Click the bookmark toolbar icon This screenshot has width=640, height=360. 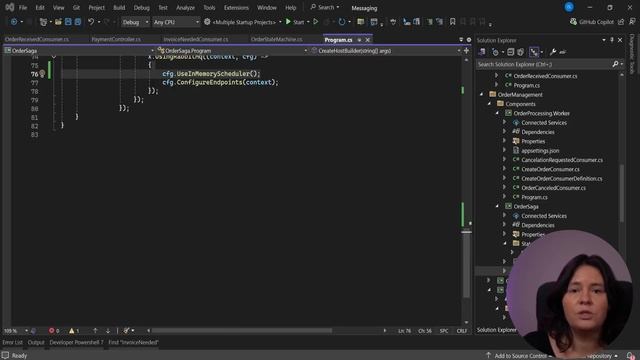coord(453,22)
